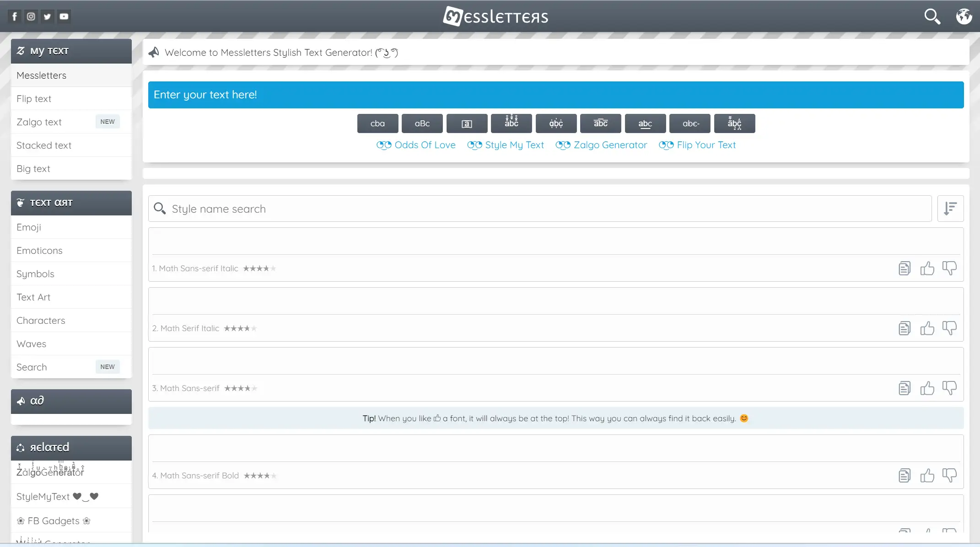Viewport: 980px width, 547px height.
Task: Toggle the underline 'abc' button
Action: click(x=645, y=123)
